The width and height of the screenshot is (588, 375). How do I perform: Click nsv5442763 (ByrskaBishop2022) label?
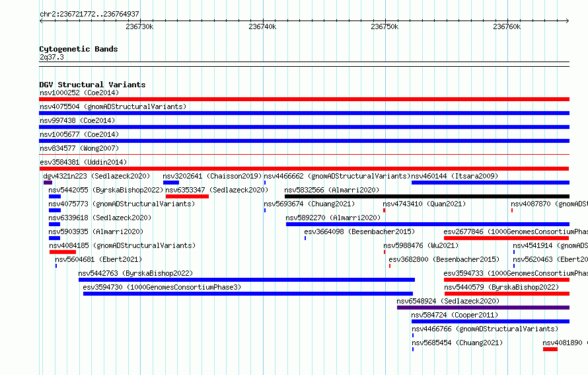pyautogui.click(x=135, y=273)
